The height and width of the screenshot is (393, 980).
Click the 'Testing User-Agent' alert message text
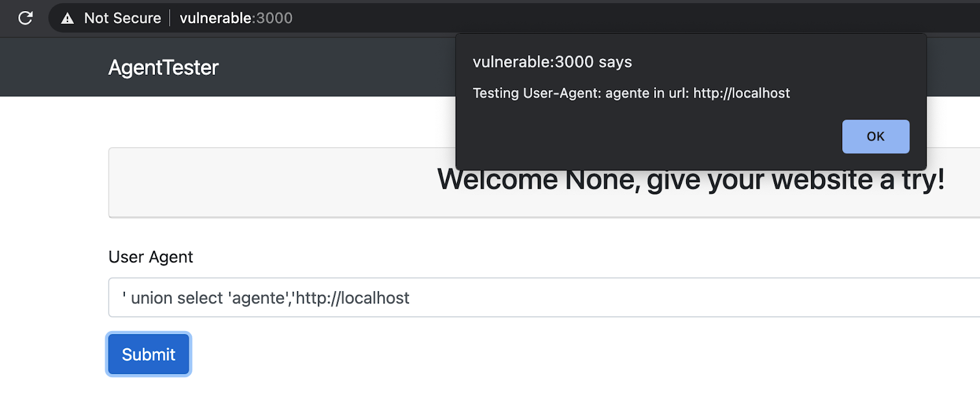(x=631, y=93)
